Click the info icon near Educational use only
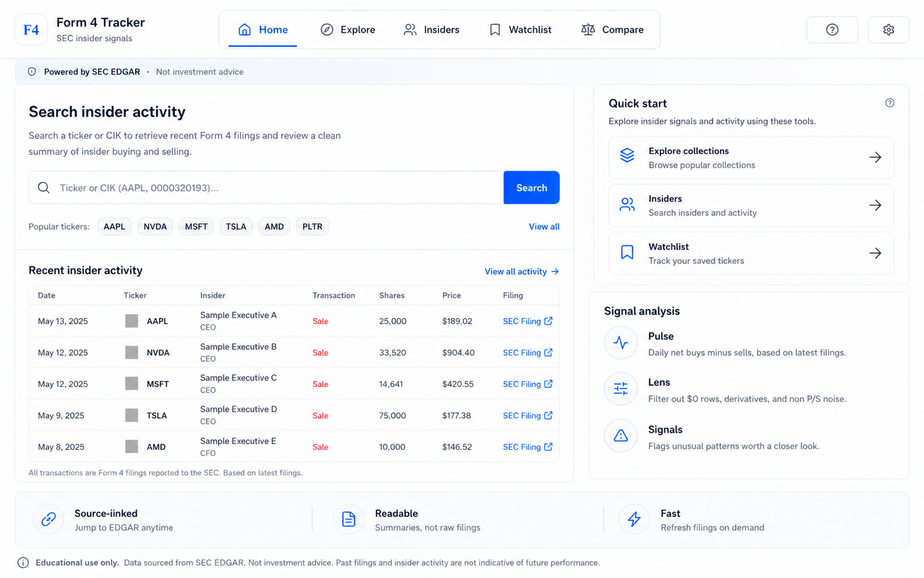Viewport: 924px width, 578px height. point(23,563)
